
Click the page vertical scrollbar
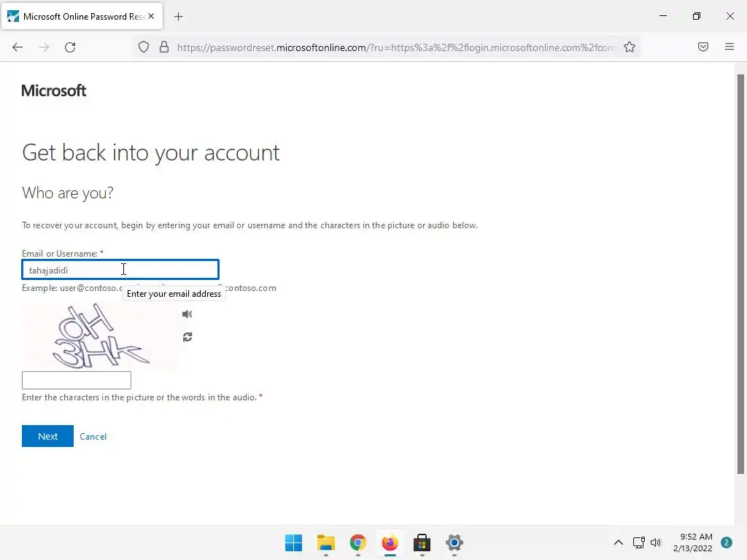pos(740,274)
